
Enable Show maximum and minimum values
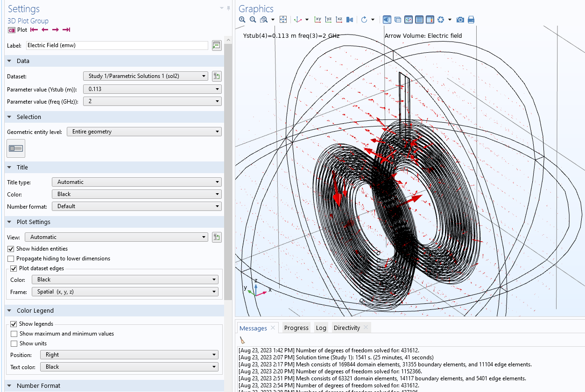pyautogui.click(x=14, y=334)
